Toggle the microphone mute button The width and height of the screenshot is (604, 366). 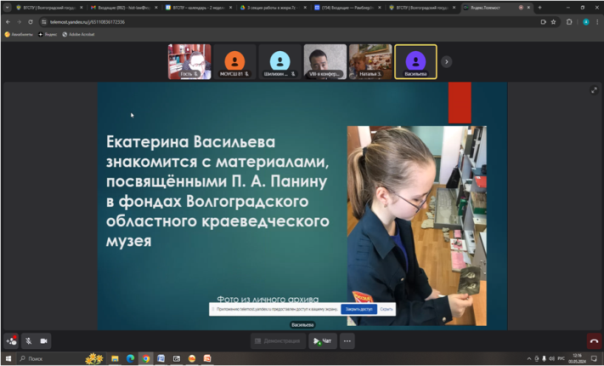tap(29, 341)
